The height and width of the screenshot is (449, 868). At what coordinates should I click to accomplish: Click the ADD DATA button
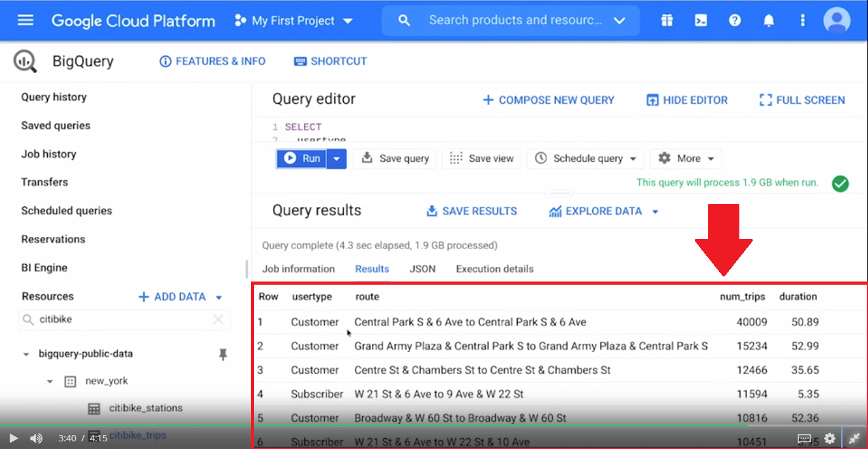click(x=172, y=297)
